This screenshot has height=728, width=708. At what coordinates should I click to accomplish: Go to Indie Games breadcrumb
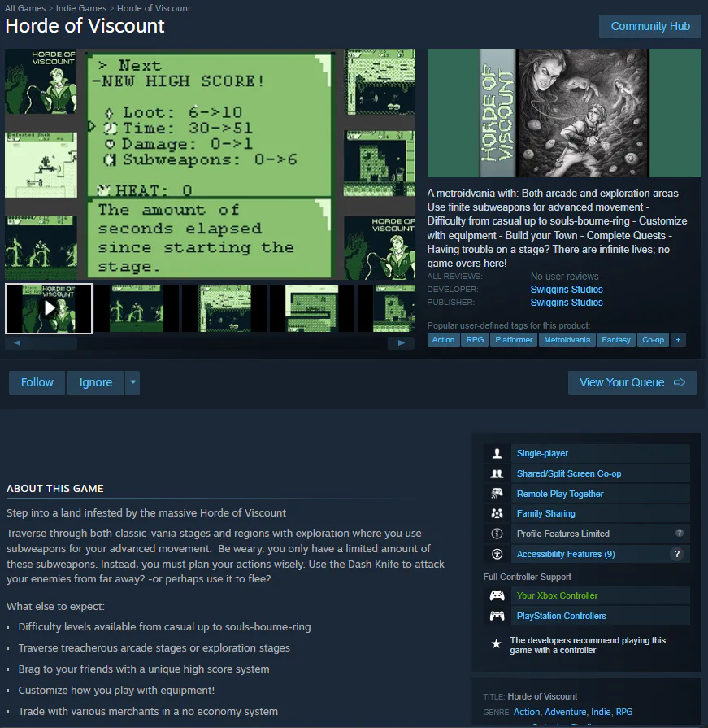(81, 8)
